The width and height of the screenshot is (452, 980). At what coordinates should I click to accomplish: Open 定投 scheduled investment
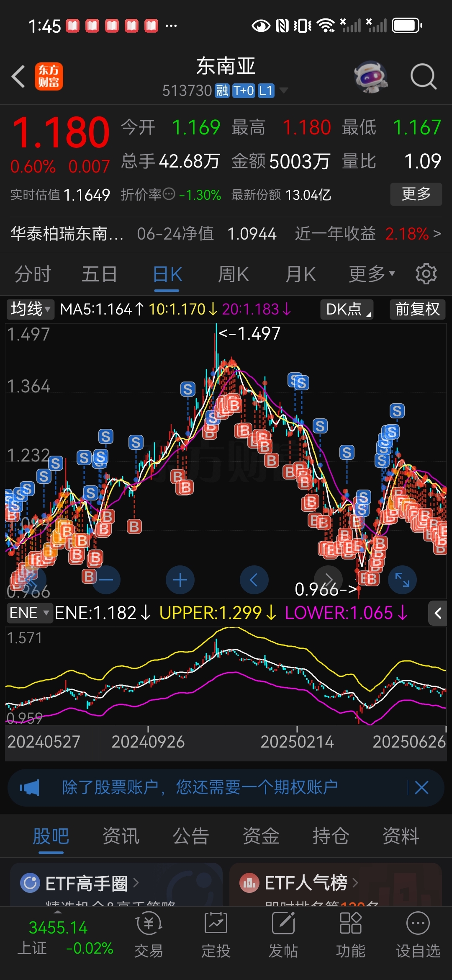[x=216, y=936]
